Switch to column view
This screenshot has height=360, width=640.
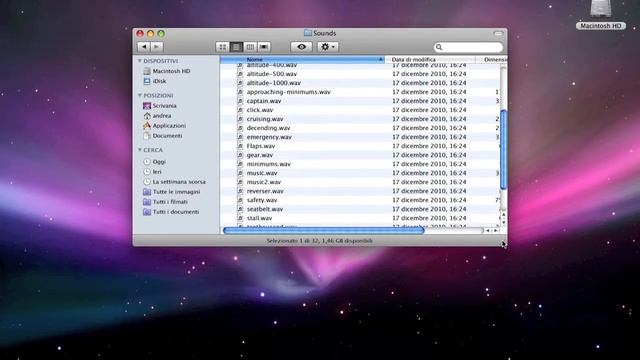click(250, 47)
